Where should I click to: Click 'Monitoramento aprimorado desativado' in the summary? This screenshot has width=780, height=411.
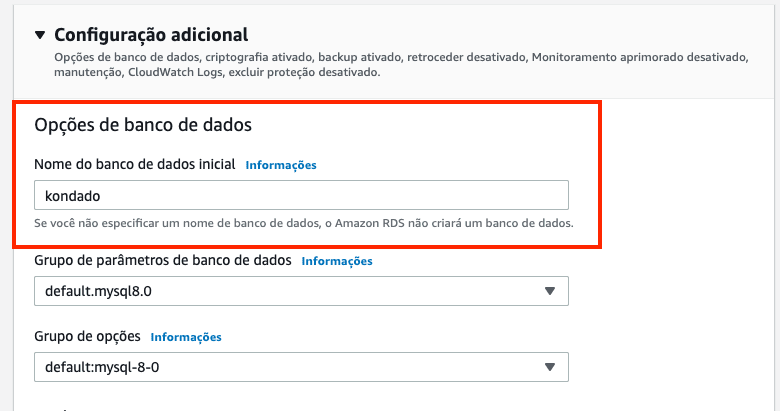click(x=639, y=58)
